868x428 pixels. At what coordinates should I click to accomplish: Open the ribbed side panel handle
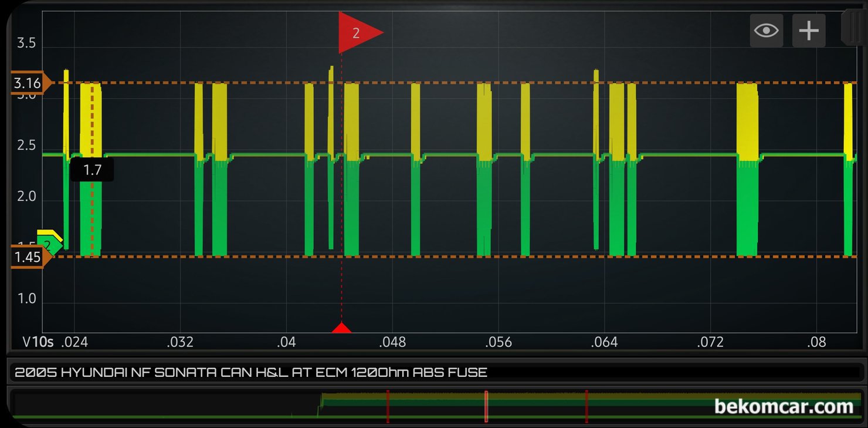coord(854,27)
